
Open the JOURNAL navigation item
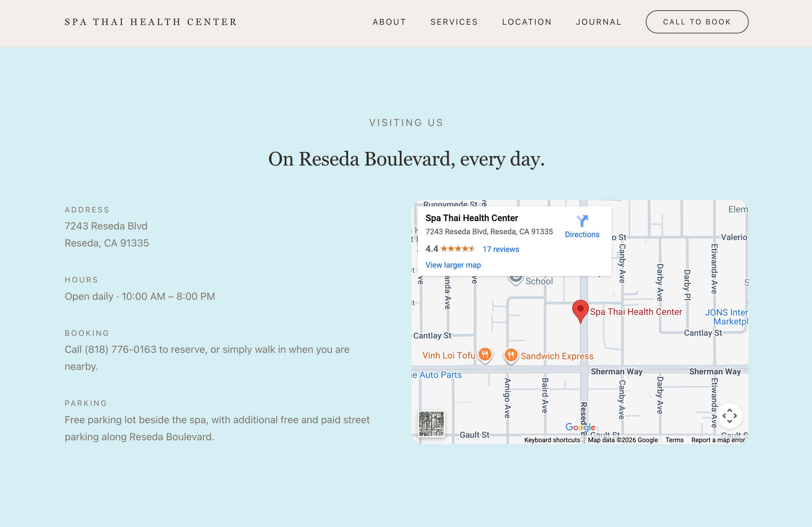point(599,21)
